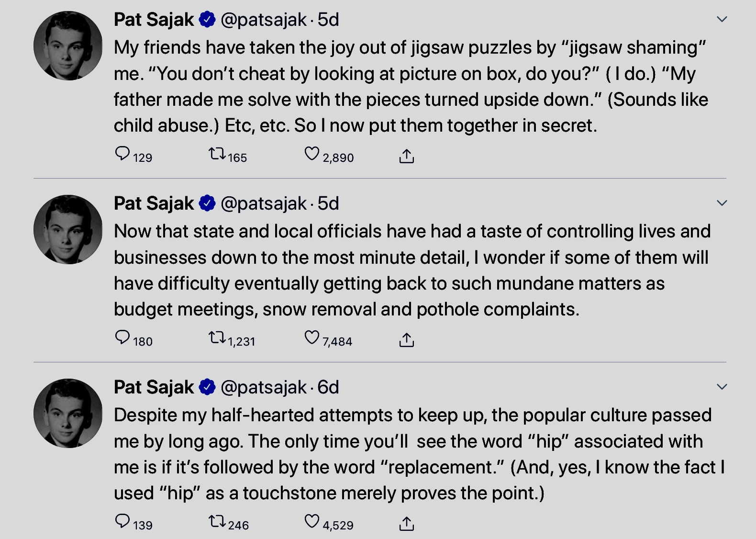Like the jigsaw puzzles tweet

pyautogui.click(x=311, y=154)
